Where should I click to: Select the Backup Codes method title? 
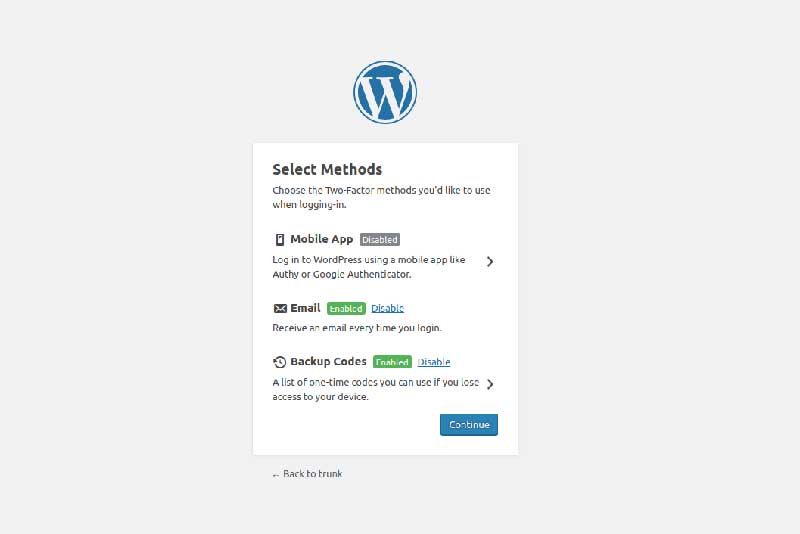(x=328, y=362)
